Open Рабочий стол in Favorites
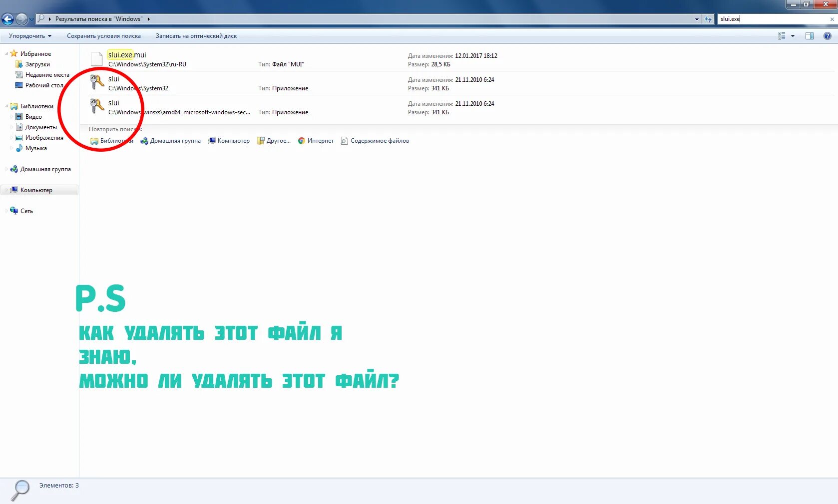 click(44, 85)
